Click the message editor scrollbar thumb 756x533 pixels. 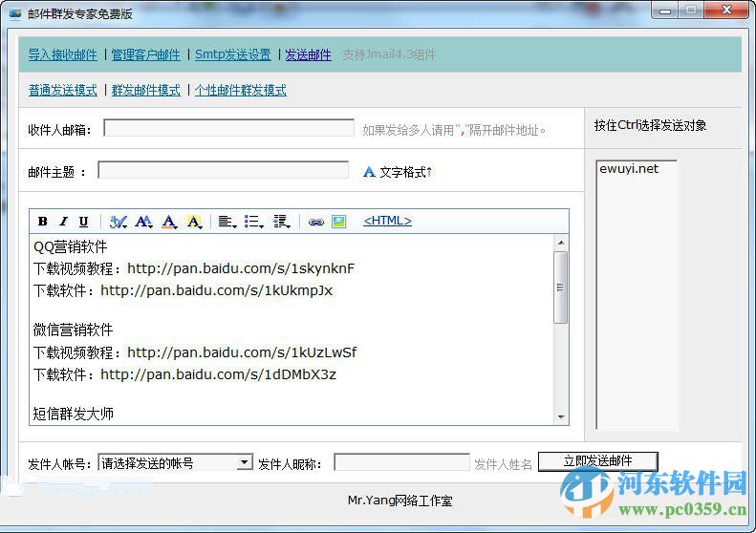pyautogui.click(x=561, y=288)
